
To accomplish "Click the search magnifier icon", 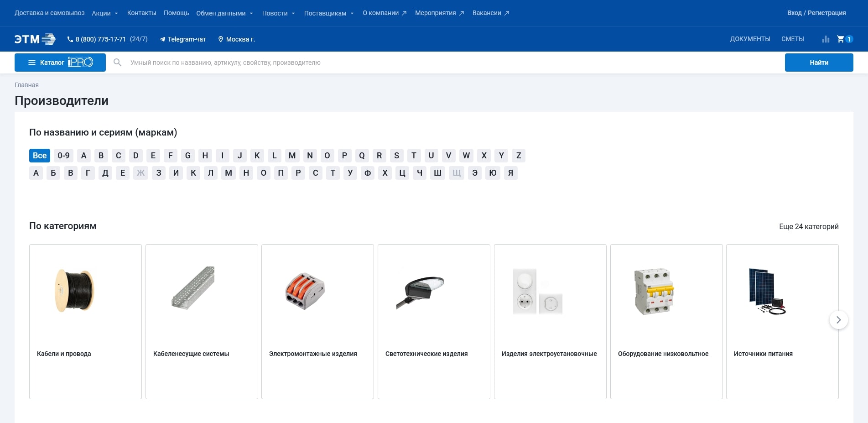I will coord(118,63).
